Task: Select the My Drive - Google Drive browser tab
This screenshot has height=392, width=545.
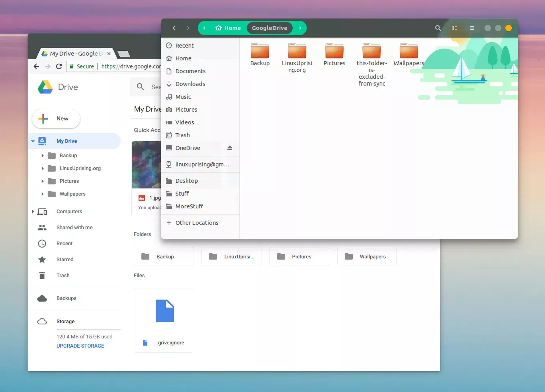Action: click(74, 53)
